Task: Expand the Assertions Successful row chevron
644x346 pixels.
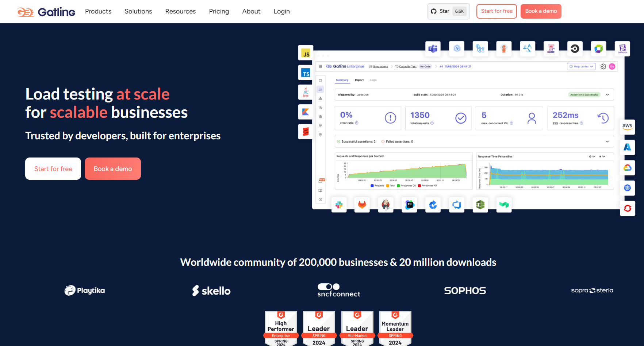Action: 607,94
